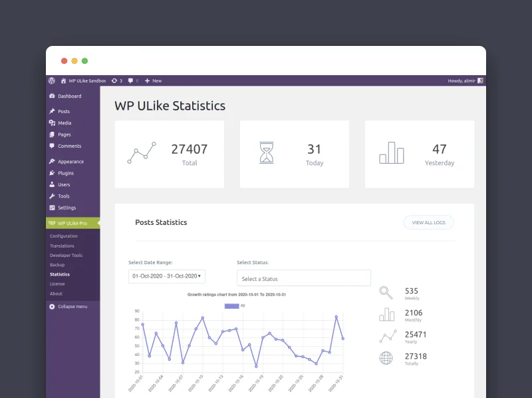Click the globe icon beside Totally count
532x398 pixels.
tap(386, 358)
